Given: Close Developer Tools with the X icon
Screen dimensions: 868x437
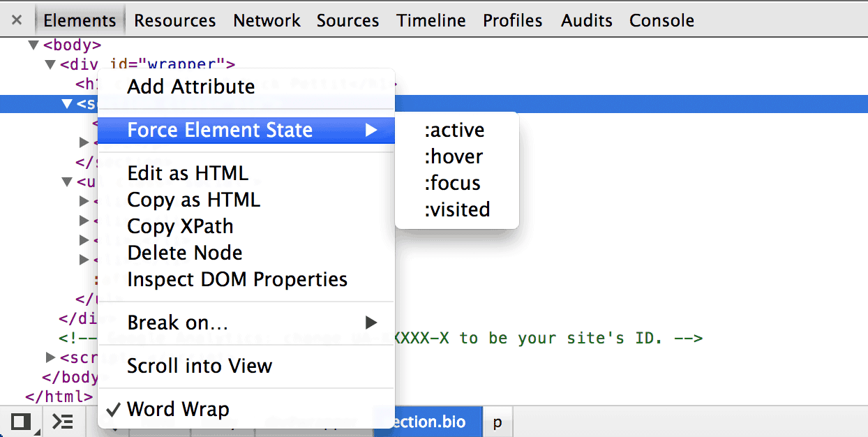Looking at the screenshot, I should 16,20.
